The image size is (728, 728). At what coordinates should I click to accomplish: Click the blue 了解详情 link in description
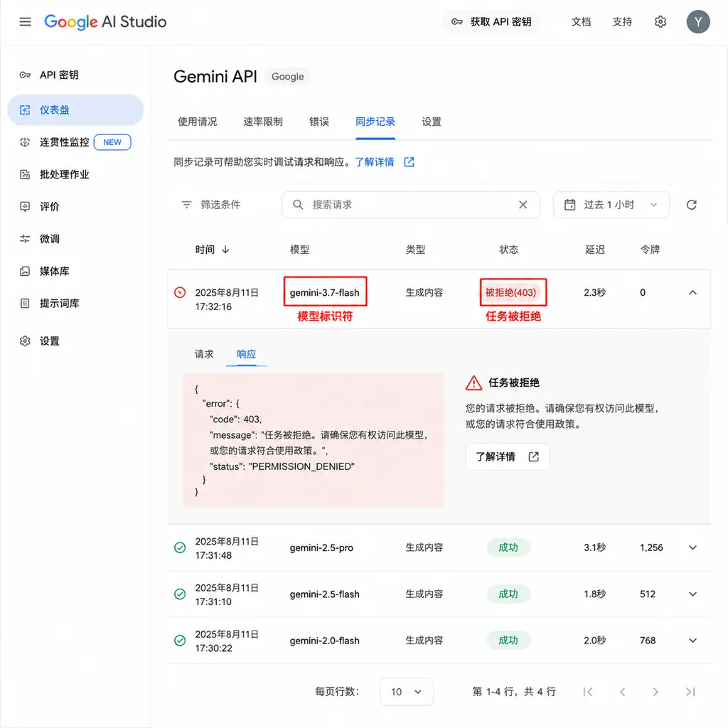click(x=374, y=162)
